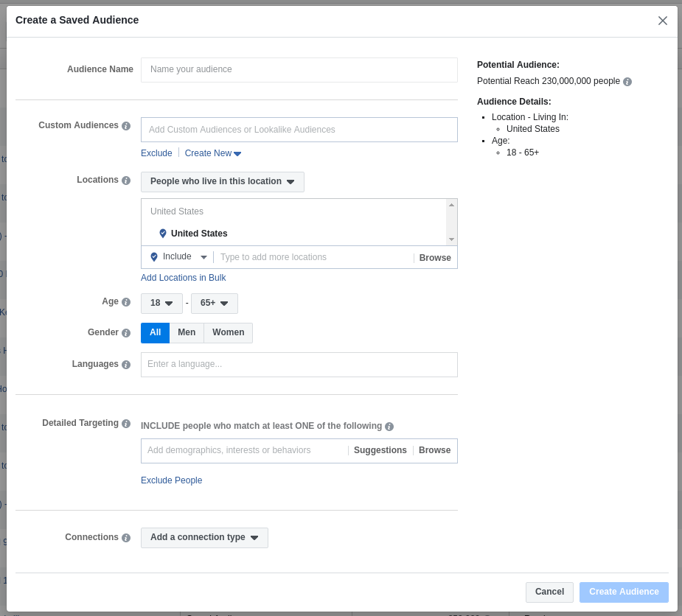682x616 pixels.
Task: Click info icon beside Connections label
Action: (x=126, y=538)
